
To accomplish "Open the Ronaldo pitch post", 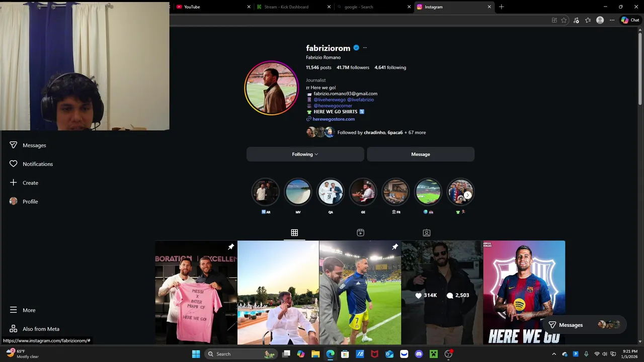I will [360, 293].
